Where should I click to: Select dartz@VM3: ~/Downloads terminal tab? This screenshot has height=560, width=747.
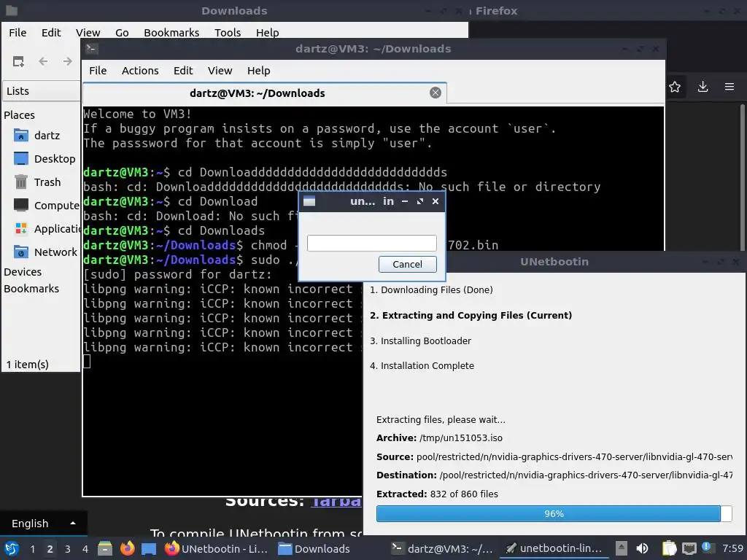point(258,93)
